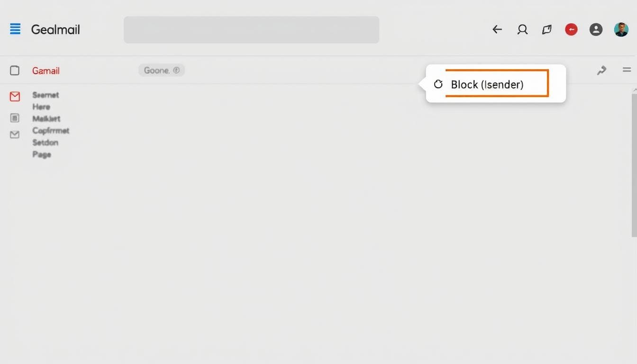This screenshot has height=364, width=637.
Task: Click the red envelope icon in sidebar
Action: (x=15, y=97)
